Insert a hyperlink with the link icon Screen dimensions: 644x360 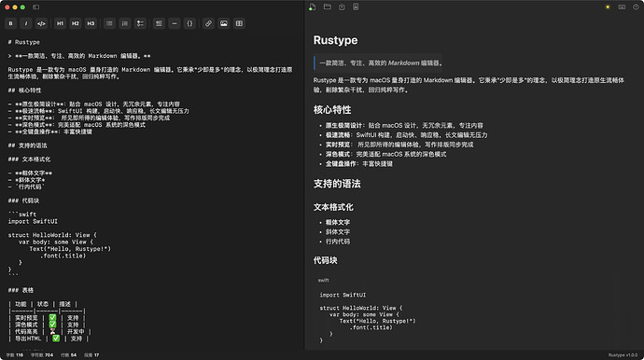208,23
